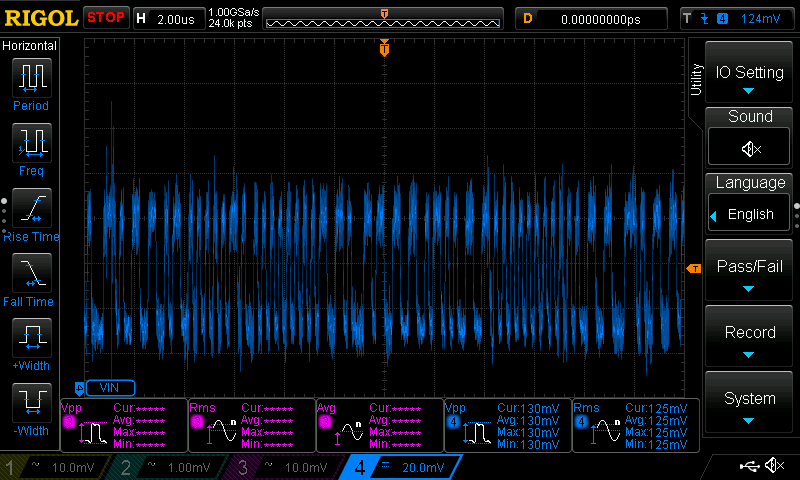Click the trigger level 124mV readout
This screenshot has height=480, width=800.
[x=760, y=19]
